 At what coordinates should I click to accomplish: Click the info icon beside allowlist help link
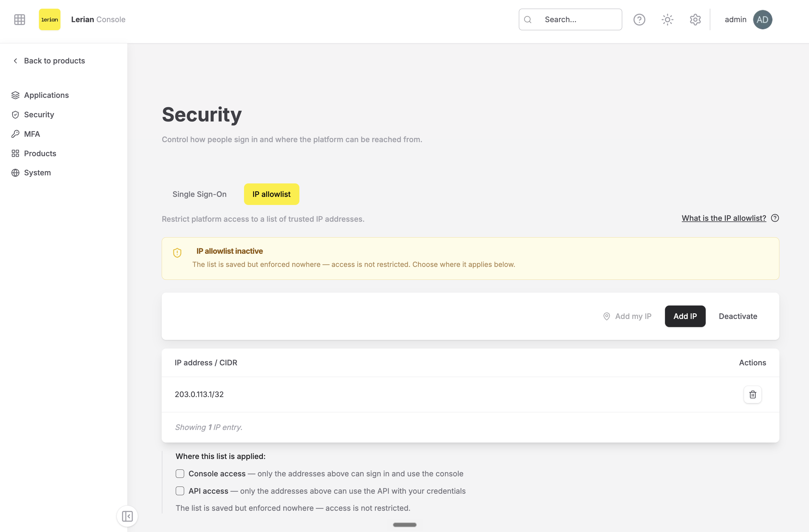point(775,218)
